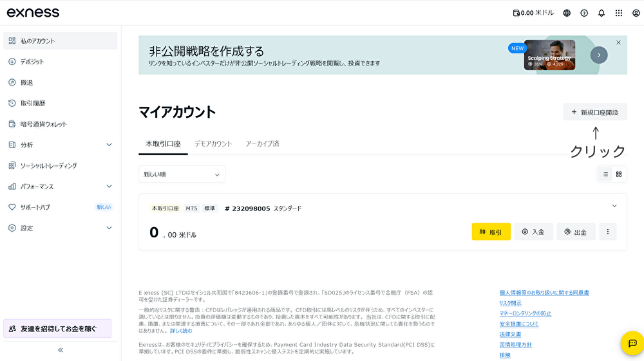Open the 新しい順 sort dropdown
Image resolution: width=644 pixels, height=361 pixels.
tap(182, 174)
